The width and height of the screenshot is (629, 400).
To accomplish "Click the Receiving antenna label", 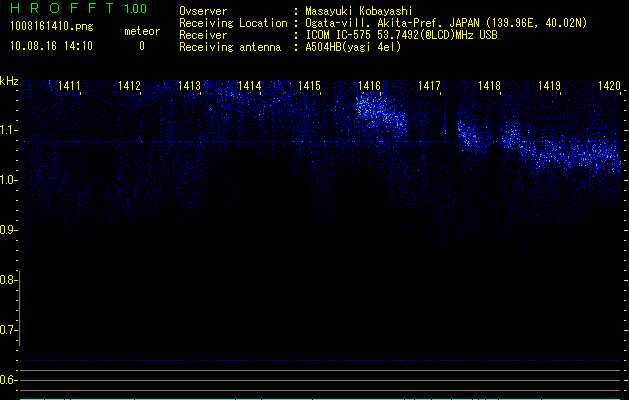I will pos(230,47).
